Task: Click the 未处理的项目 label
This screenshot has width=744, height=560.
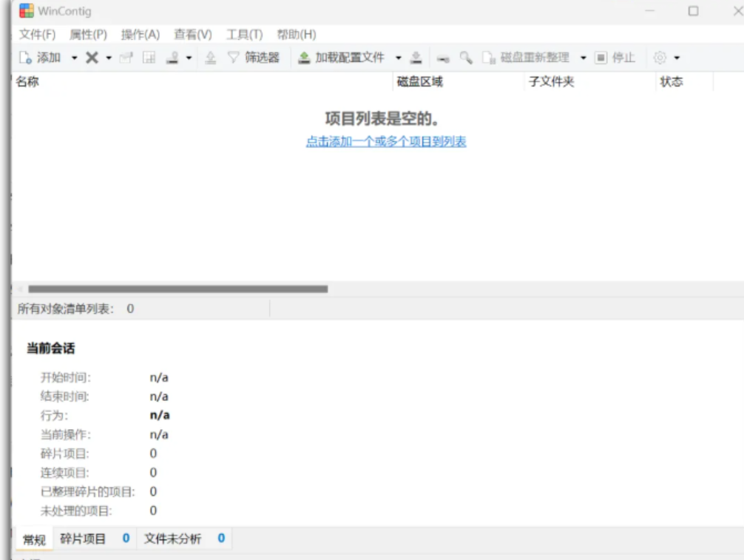Action: (x=76, y=510)
